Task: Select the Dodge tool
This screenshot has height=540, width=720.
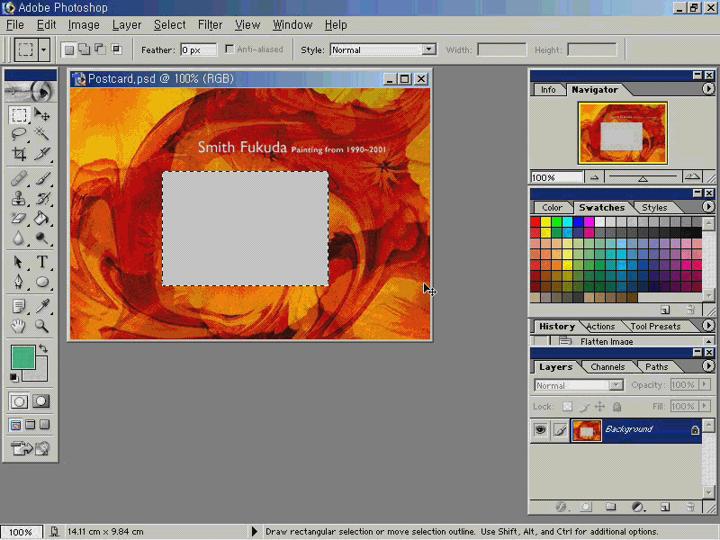Action: [42, 237]
